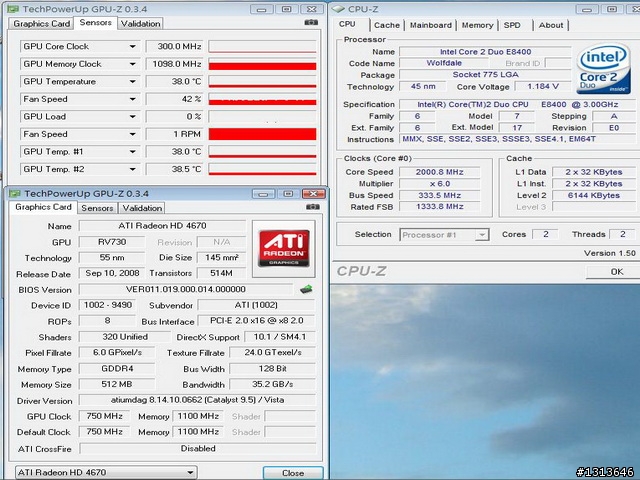The width and height of the screenshot is (640, 480).
Task: Open the Processor #1 selection dropdown in CPU-Z
Action: [x=482, y=235]
